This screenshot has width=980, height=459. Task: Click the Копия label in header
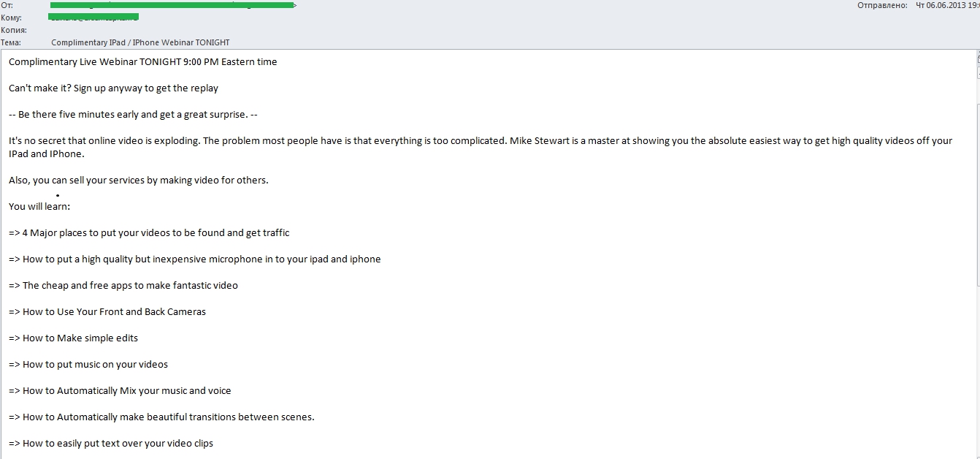pyautogui.click(x=14, y=30)
